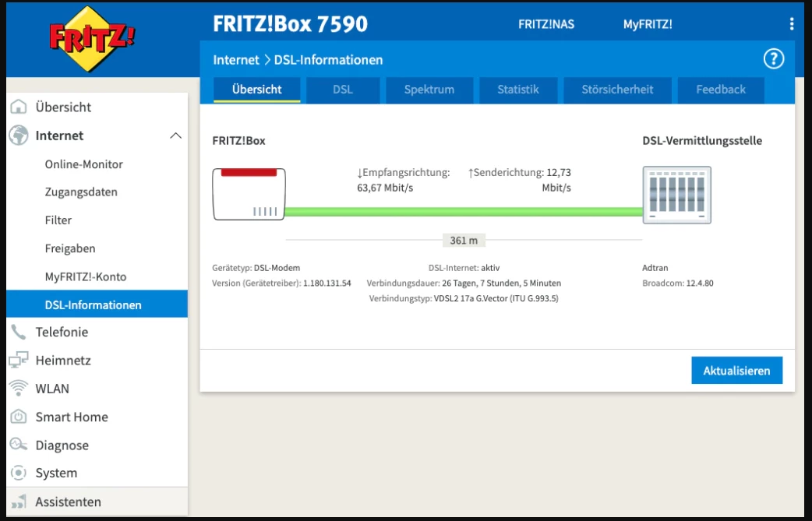Open FRITZ!NAS from the header

546,24
